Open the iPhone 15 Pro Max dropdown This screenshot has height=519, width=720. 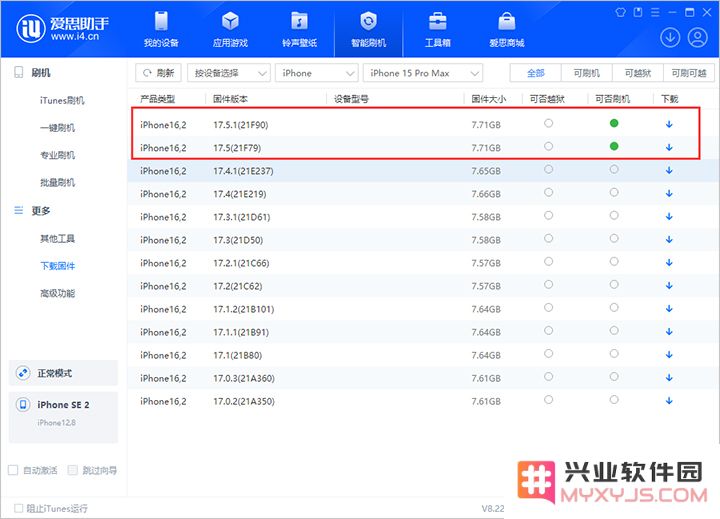click(x=423, y=73)
